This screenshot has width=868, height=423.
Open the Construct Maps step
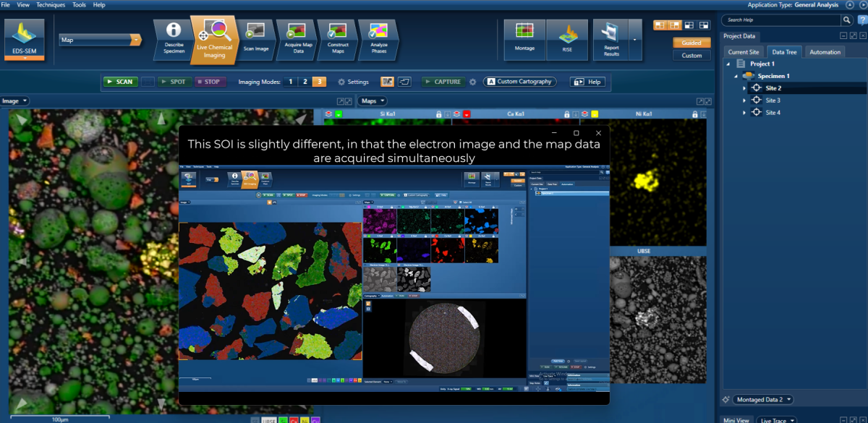[x=338, y=38]
